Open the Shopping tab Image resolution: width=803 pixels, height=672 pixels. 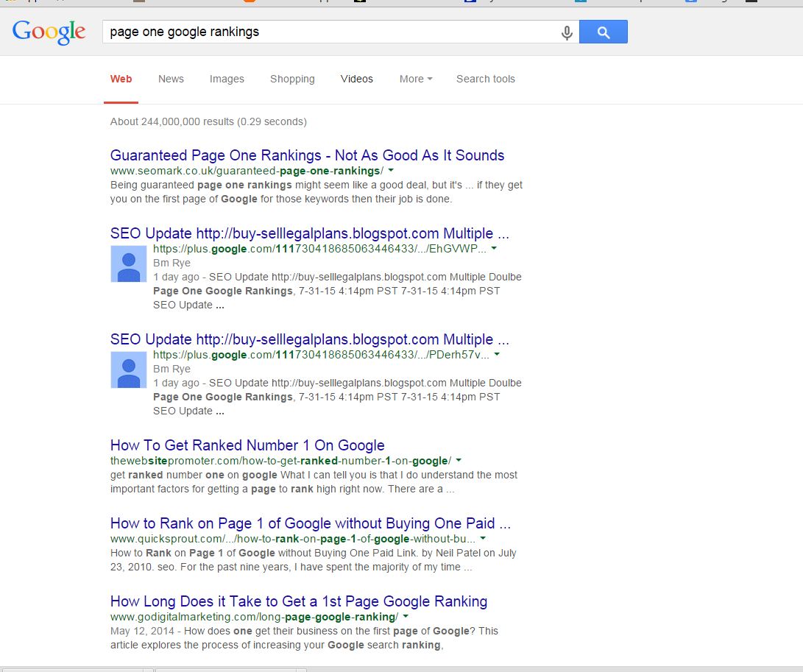pos(292,79)
